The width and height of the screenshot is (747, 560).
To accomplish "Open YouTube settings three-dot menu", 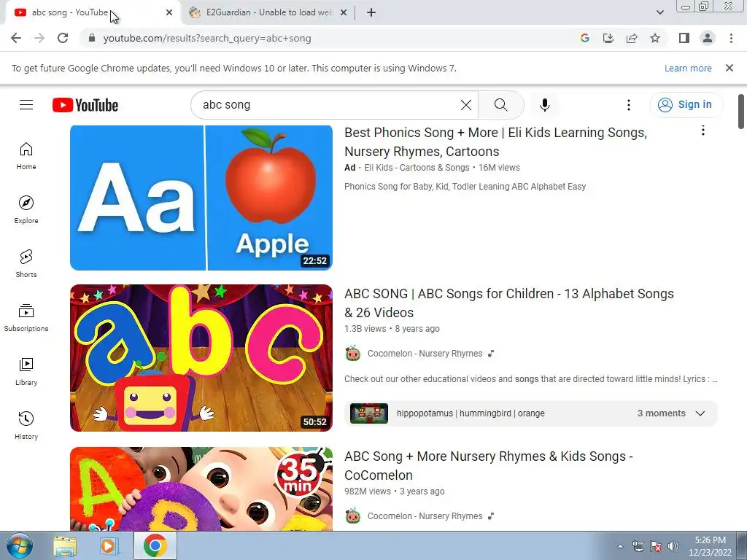I will pos(629,105).
